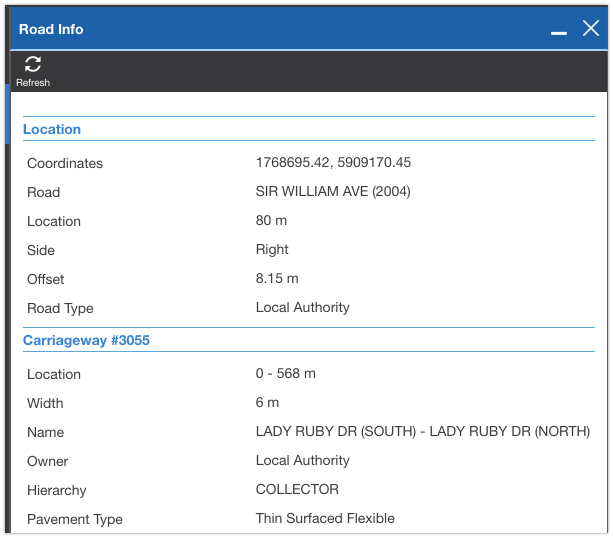The height and width of the screenshot is (538, 613).
Task: Click the Owner field label
Action: 47,461
